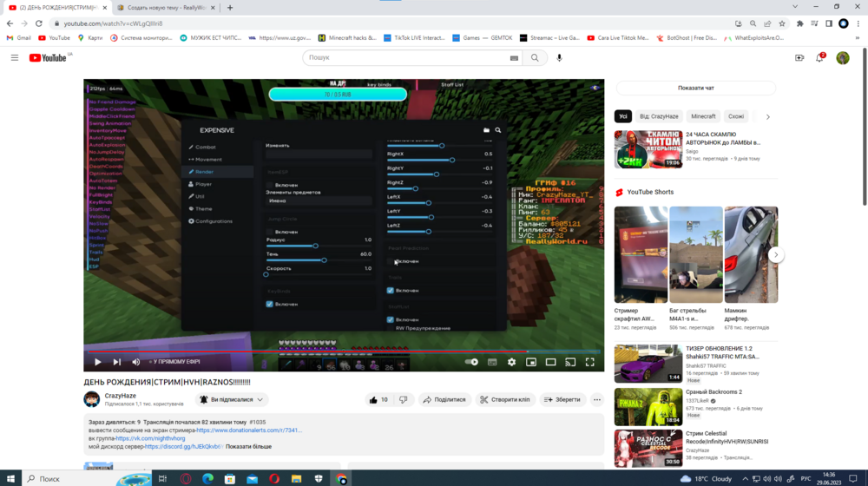This screenshot has height=486, width=868.
Task: Click Показати чат button
Action: [x=696, y=88]
